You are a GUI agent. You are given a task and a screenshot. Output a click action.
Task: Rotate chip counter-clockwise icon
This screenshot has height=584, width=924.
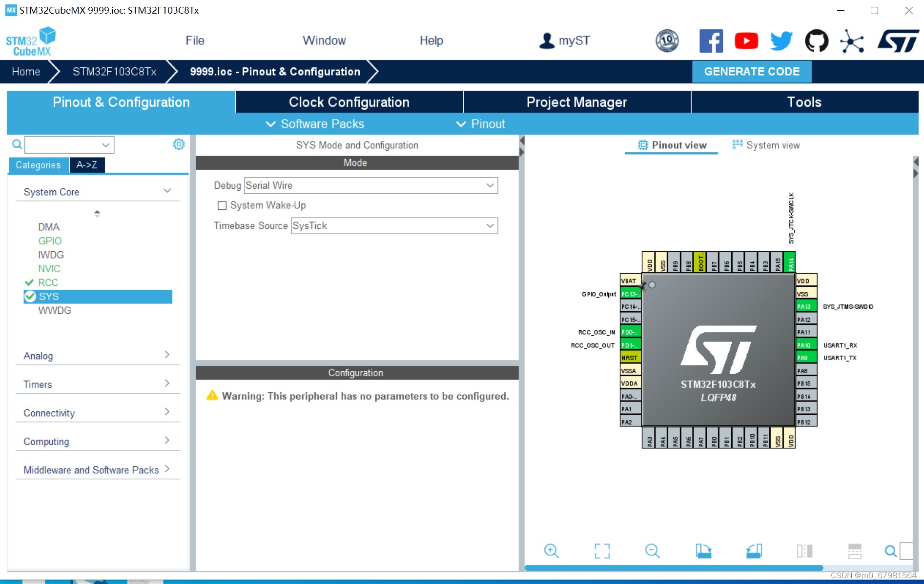[x=754, y=551]
